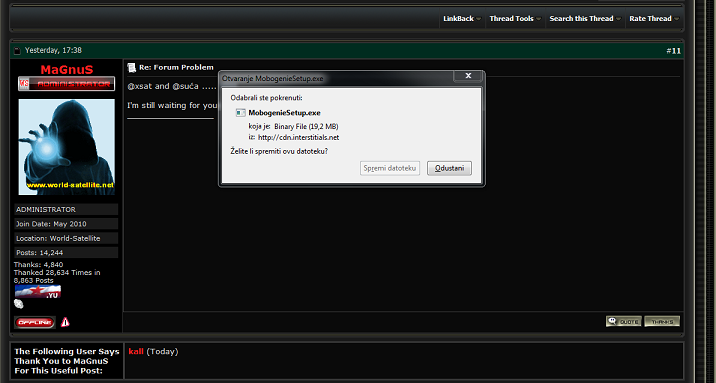Click the Join Date: May 2010 text
716x383 pixels.
point(51,224)
